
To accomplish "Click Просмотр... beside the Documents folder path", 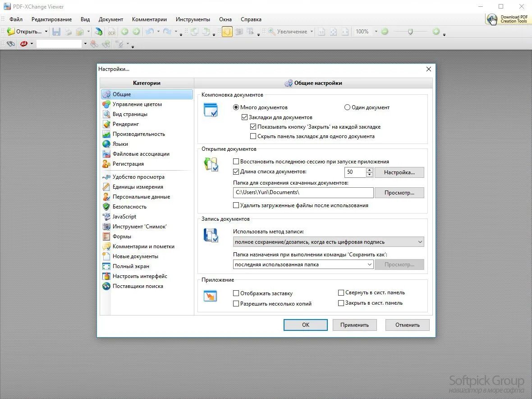I will coord(399,193).
